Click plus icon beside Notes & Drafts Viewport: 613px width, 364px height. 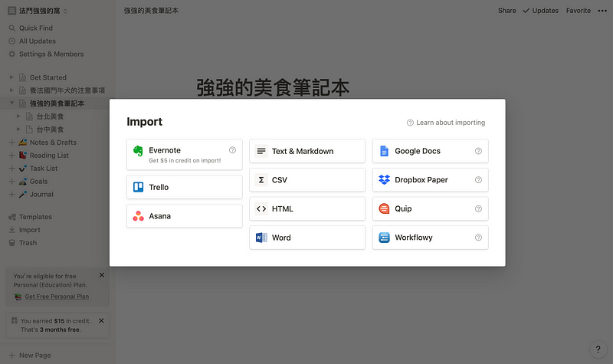pos(11,143)
